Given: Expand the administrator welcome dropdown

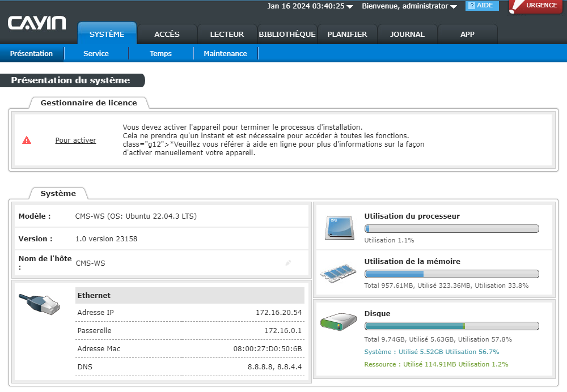Looking at the screenshot, I should click(x=454, y=6).
